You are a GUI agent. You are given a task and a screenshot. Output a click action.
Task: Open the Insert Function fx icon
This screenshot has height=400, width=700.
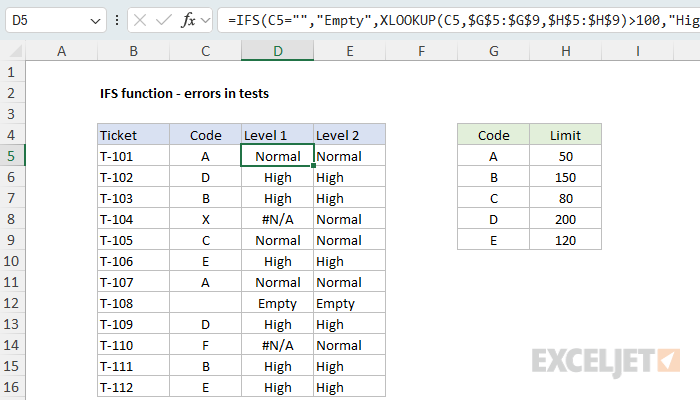pos(188,20)
